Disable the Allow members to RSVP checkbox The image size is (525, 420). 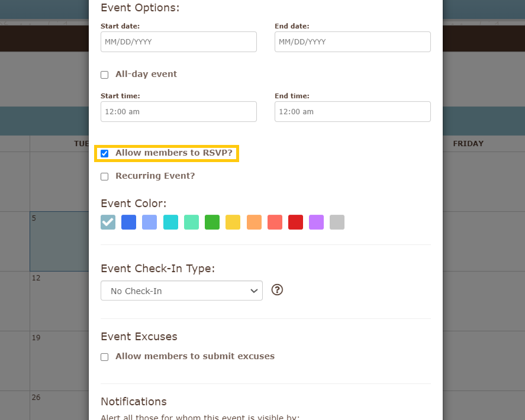[104, 153]
